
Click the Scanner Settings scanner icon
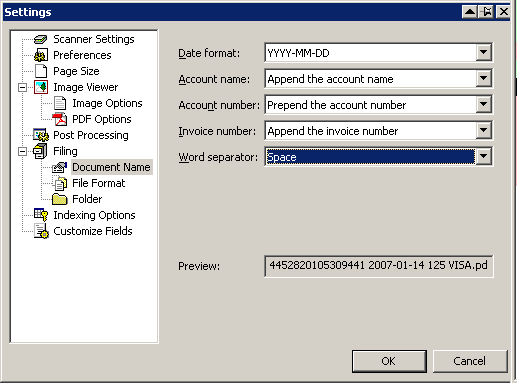click(41, 39)
